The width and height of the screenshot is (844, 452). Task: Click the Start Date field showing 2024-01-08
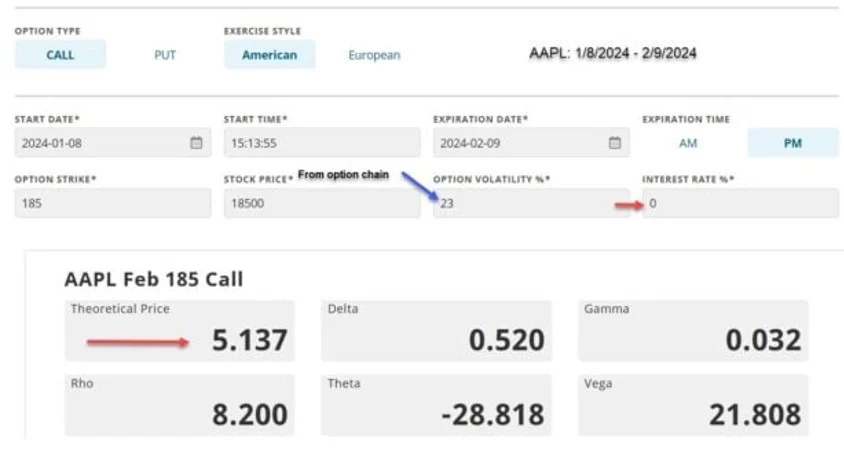point(113,143)
